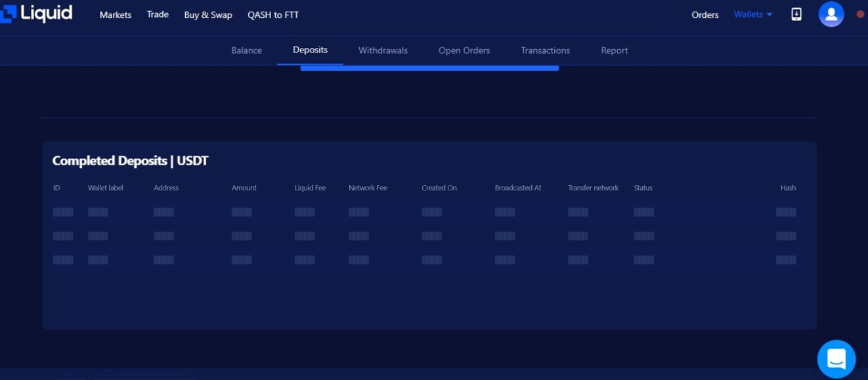
Task: Click the Hash column header
Action: click(x=787, y=188)
